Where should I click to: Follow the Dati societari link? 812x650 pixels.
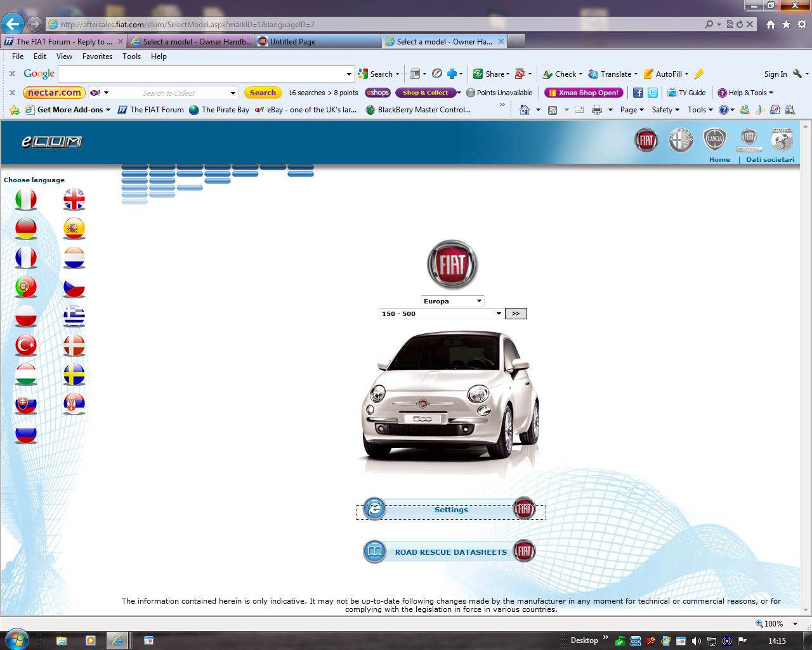(770, 160)
